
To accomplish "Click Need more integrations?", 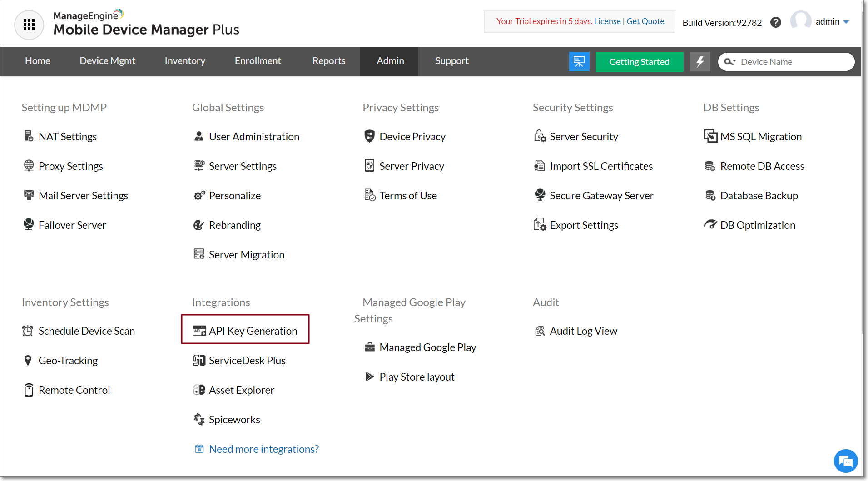I will click(263, 449).
